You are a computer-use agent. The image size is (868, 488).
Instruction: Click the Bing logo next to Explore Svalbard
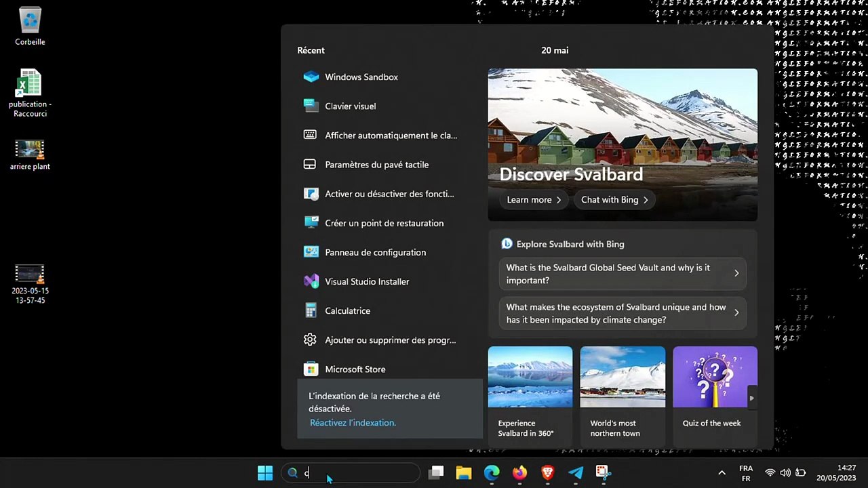pos(507,244)
